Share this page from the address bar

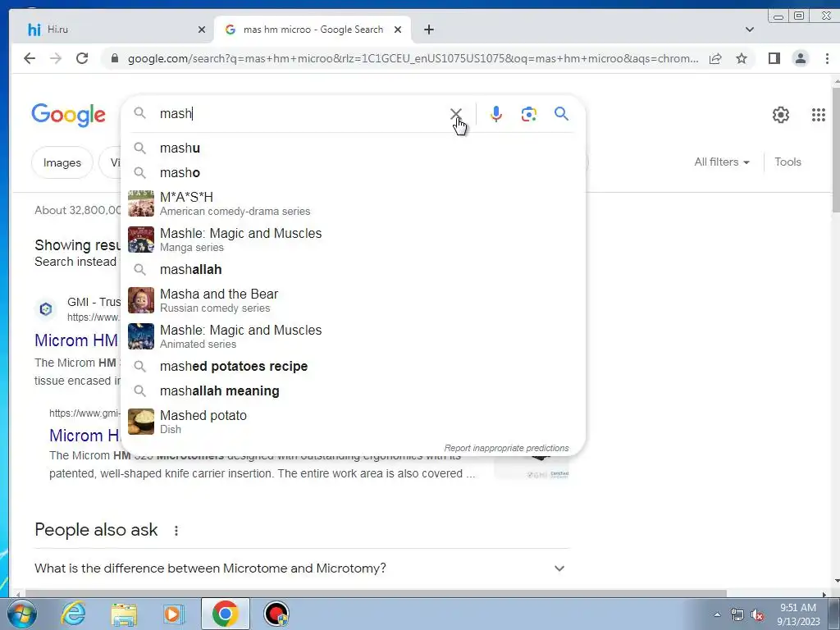click(x=715, y=58)
